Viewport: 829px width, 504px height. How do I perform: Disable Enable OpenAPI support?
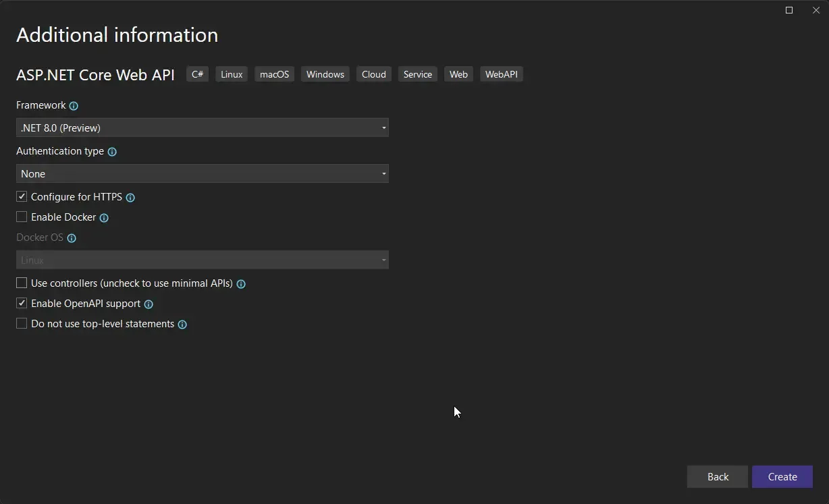tap(21, 303)
